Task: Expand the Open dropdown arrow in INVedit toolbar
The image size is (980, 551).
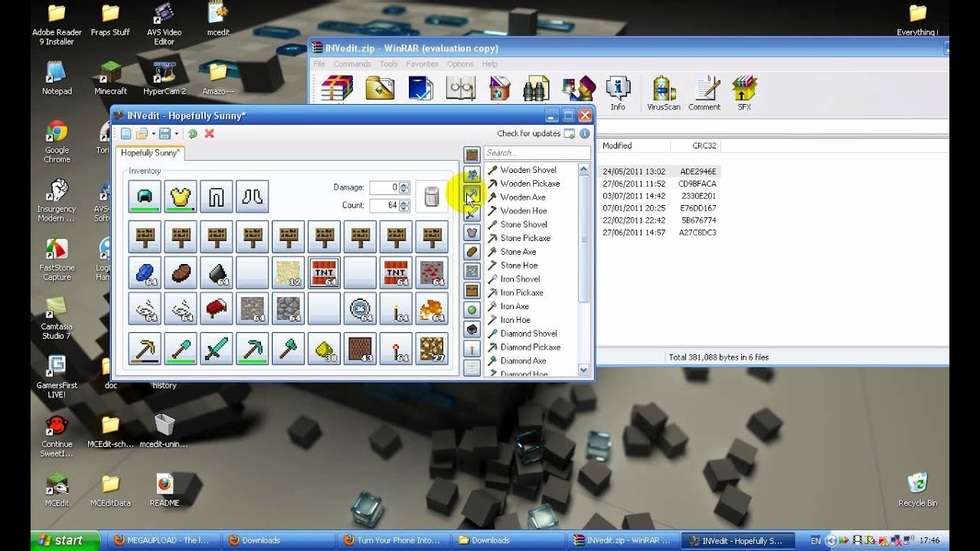Action: (x=152, y=134)
